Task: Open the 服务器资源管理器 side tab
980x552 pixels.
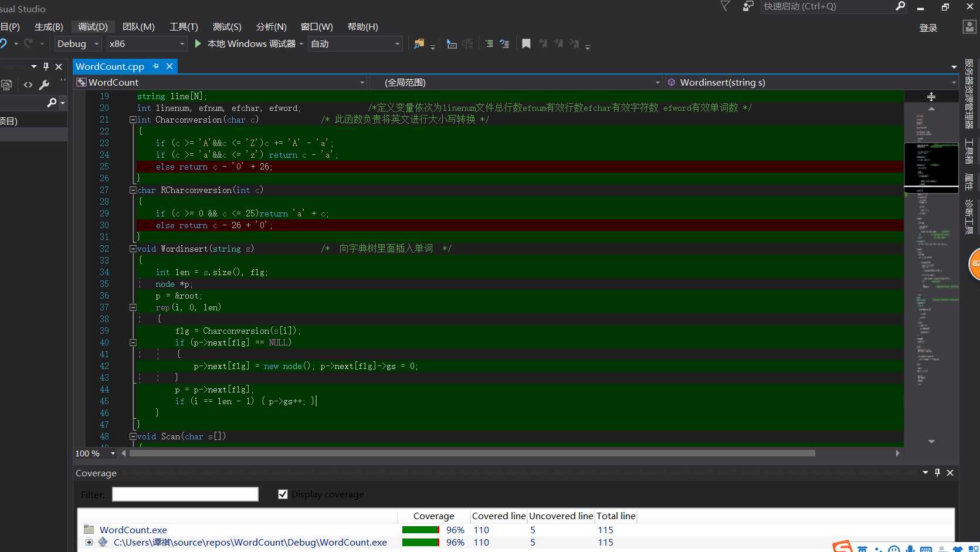Action: (x=969, y=94)
